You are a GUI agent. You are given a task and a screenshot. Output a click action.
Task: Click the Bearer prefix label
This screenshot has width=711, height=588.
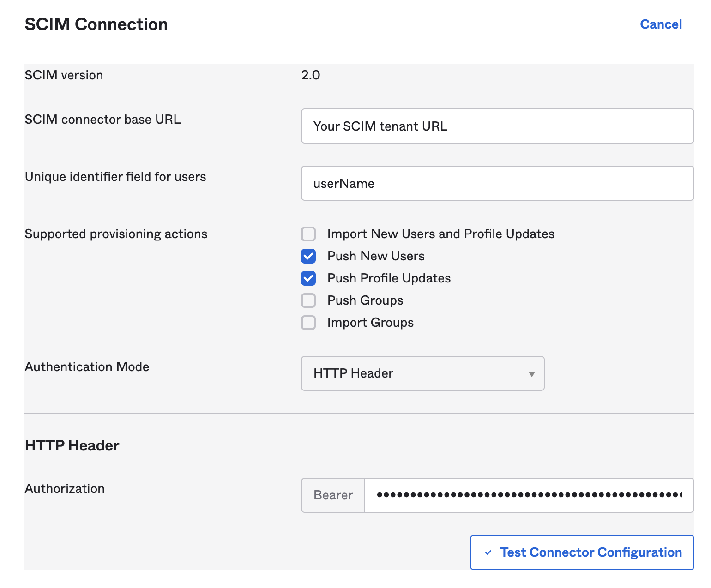tap(333, 495)
